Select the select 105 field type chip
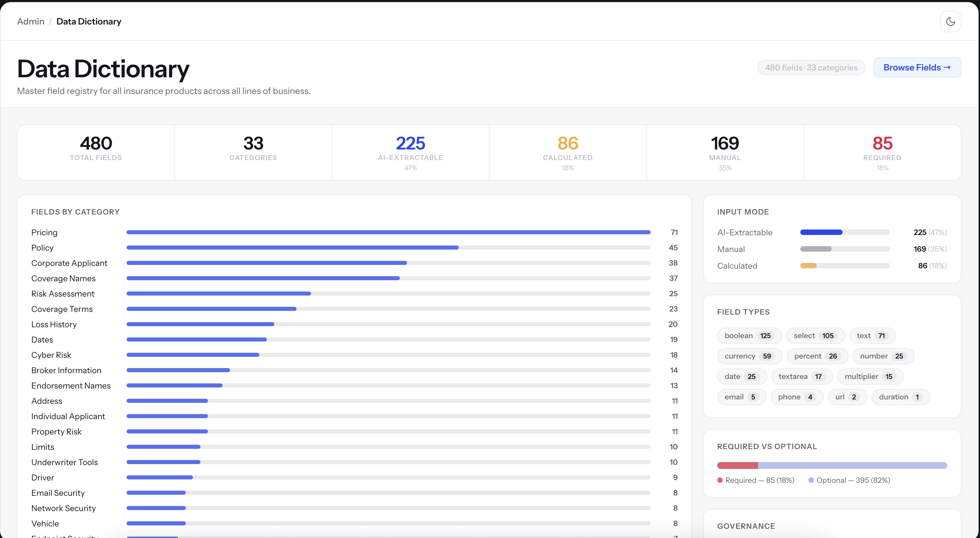This screenshot has height=538, width=980. (815, 335)
